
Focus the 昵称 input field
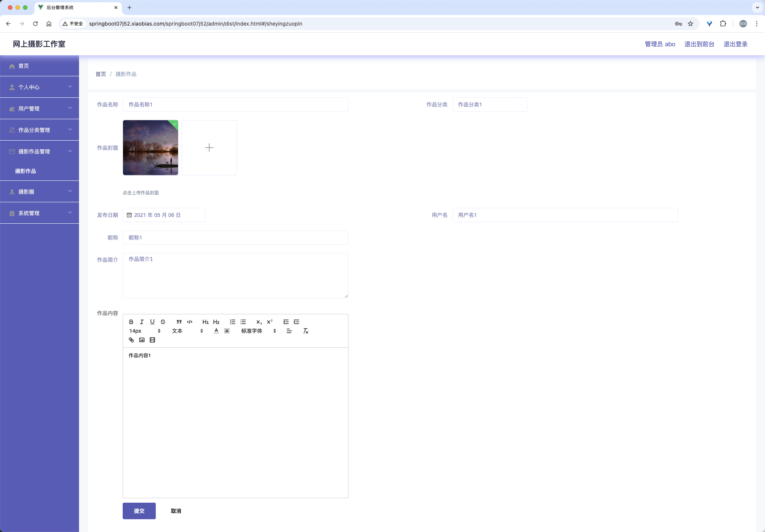click(x=236, y=238)
